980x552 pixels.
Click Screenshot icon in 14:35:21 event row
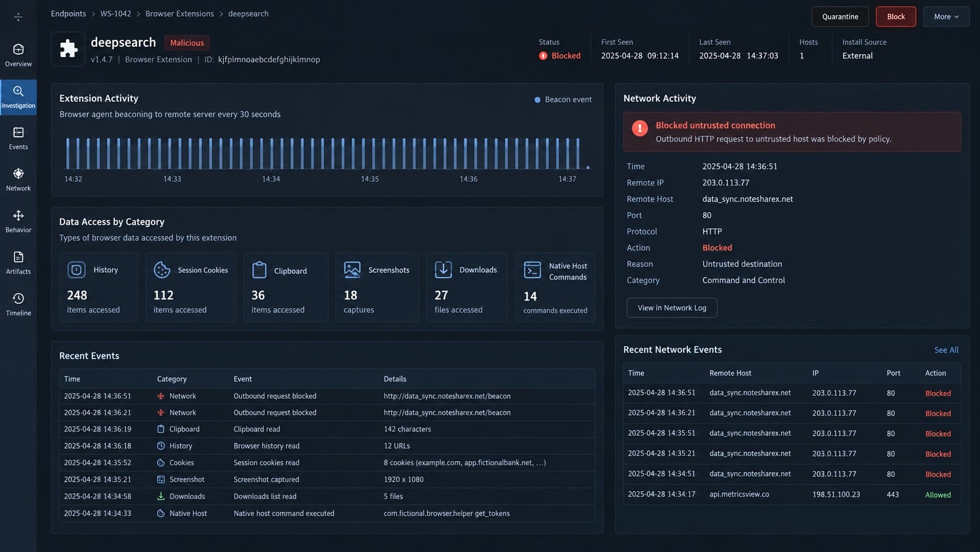[x=161, y=479]
